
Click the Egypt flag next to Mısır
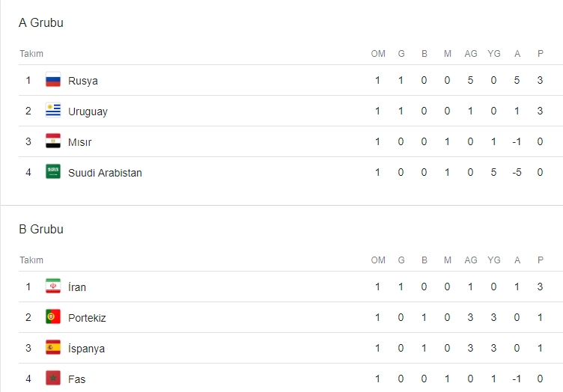point(52,141)
